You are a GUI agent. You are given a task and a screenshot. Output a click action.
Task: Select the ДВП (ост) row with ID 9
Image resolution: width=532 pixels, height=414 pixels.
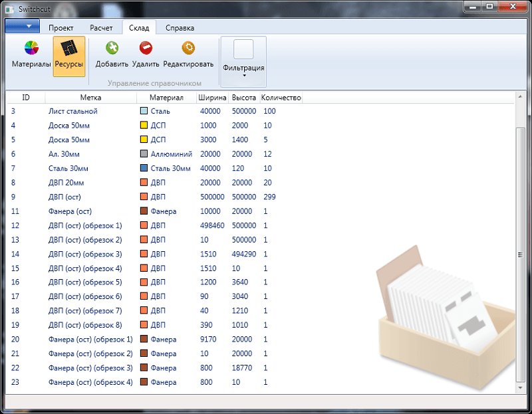pyautogui.click(x=261, y=197)
